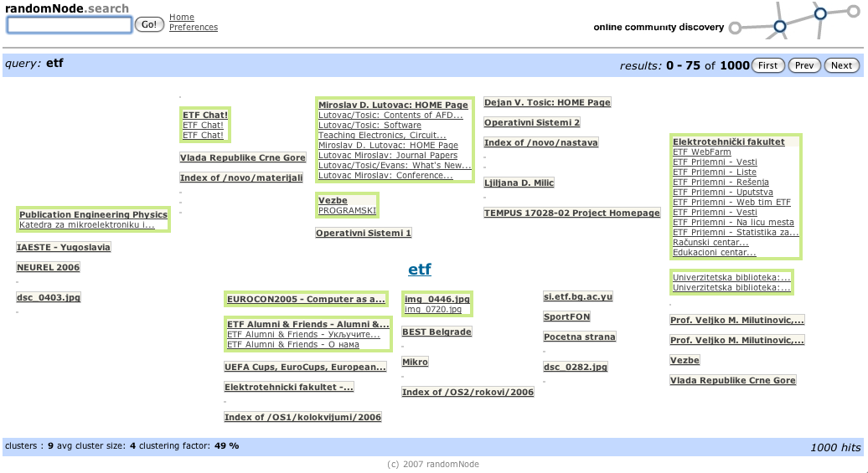The image size is (868, 473).
Task: Open Katedra za mikroelektroniku i... link
Action: pyautogui.click(x=87, y=224)
